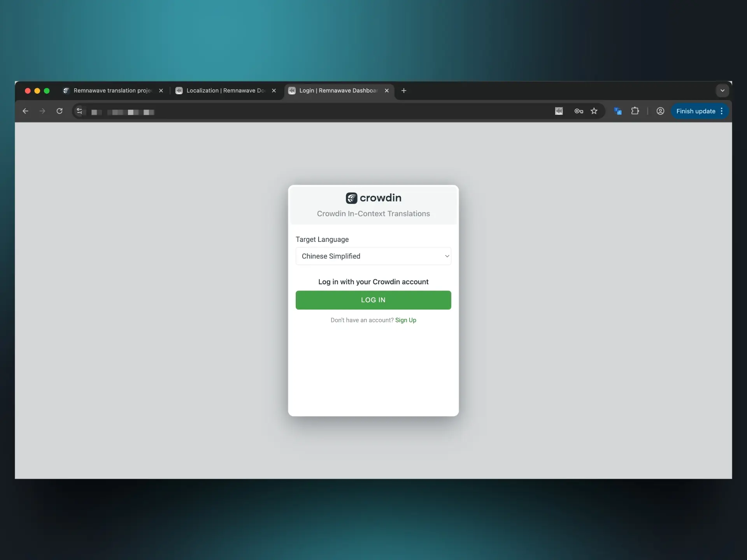Open the Google Translate extension icon

click(x=617, y=111)
